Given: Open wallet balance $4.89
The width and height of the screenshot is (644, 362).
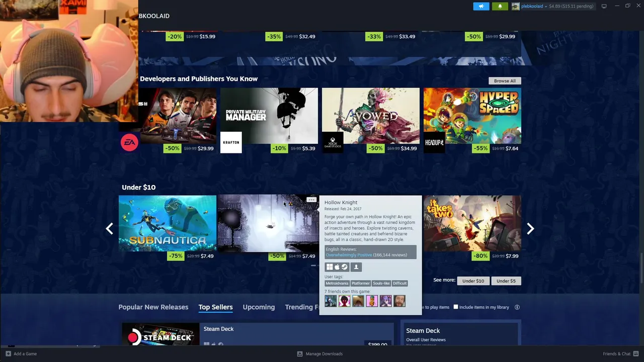Looking at the screenshot, I should pyautogui.click(x=571, y=6).
